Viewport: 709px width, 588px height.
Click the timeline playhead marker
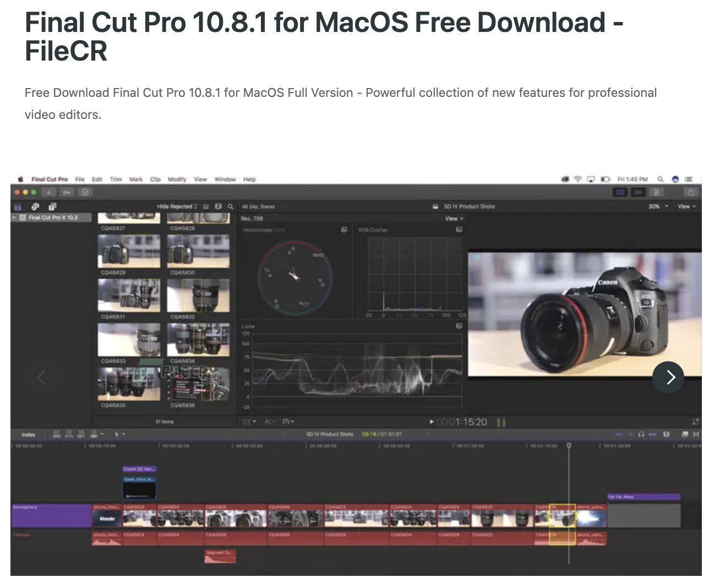[x=569, y=445]
